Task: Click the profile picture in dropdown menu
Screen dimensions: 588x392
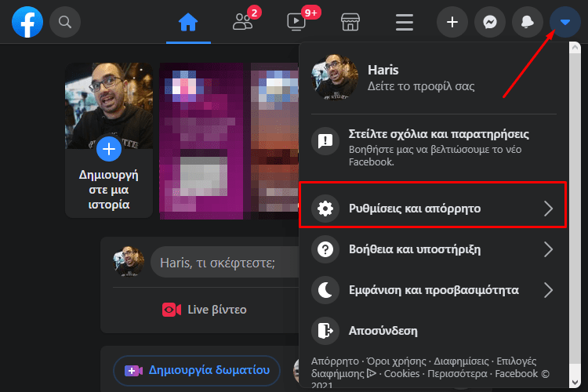Action: [335, 78]
